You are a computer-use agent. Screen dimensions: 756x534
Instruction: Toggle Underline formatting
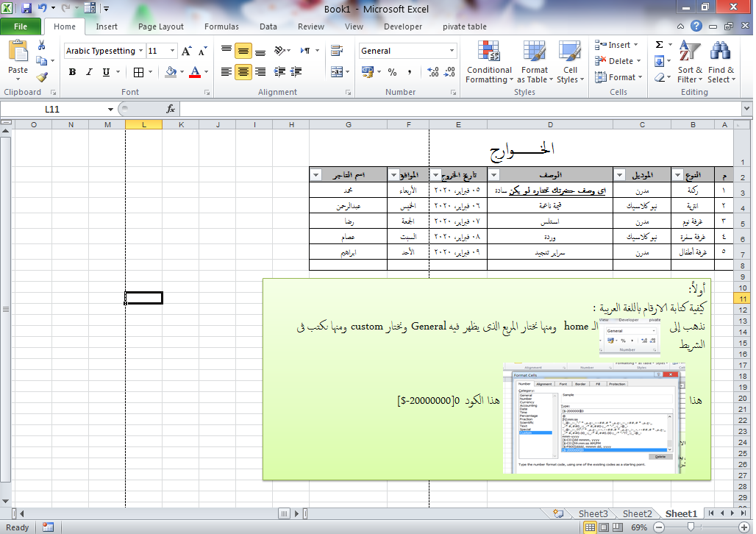point(106,72)
